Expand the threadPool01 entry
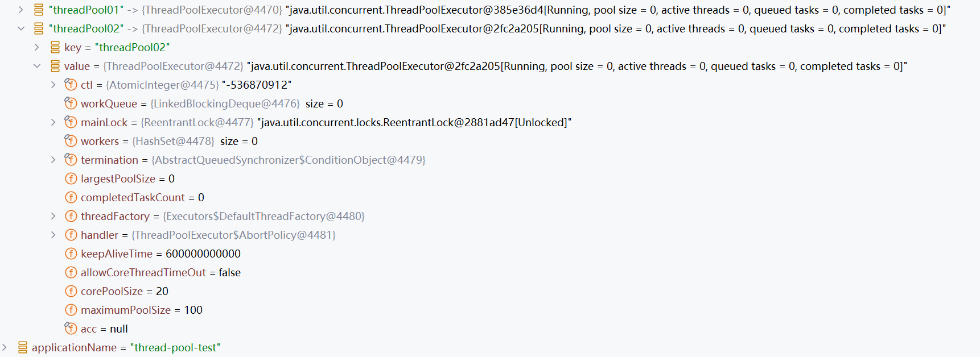 tap(21, 10)
